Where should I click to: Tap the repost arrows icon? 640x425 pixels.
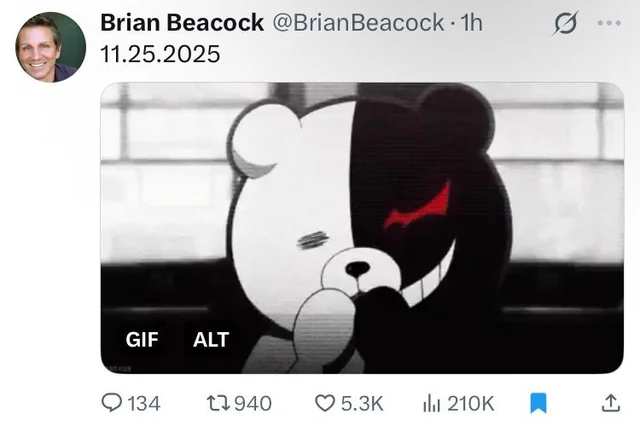coord(219,403)
